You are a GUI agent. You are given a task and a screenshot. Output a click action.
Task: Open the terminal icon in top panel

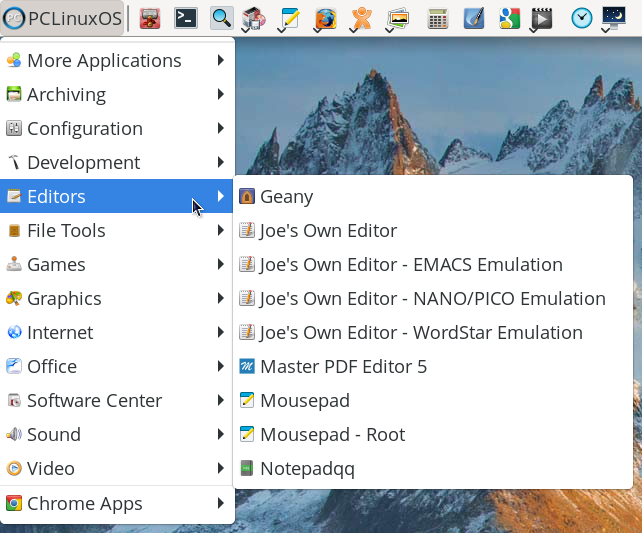tap(185, 18)
